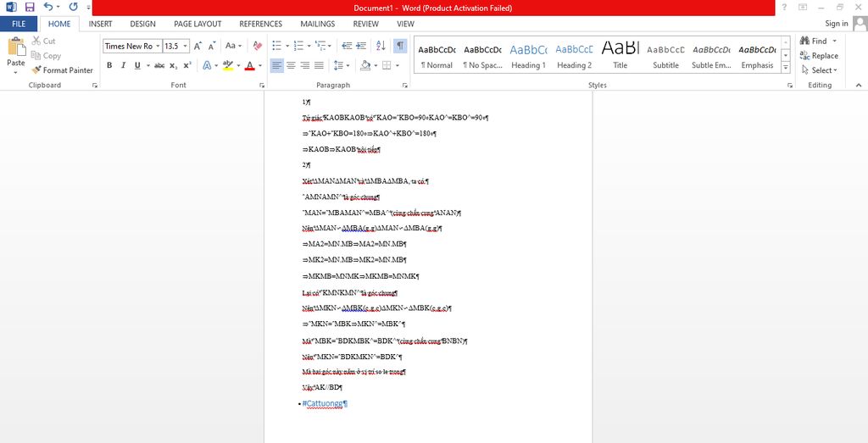The height and width of the screenshot is (443, 868).
Task: Click the Save icon in quick access toolbar
Action: click(x=30, y=7)
